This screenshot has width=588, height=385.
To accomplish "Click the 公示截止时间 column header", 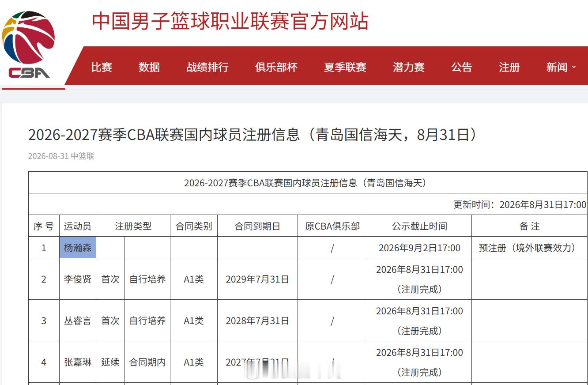I will 419,226.
